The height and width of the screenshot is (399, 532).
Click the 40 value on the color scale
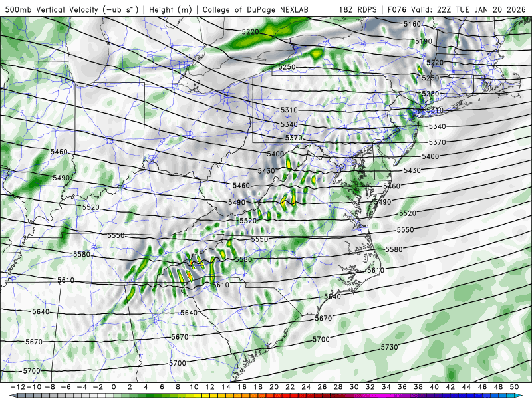pos(434,387)
